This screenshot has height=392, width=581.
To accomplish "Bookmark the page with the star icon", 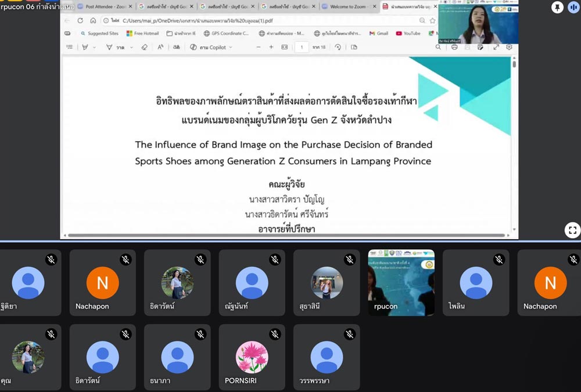I will click(x=432, y=20).
